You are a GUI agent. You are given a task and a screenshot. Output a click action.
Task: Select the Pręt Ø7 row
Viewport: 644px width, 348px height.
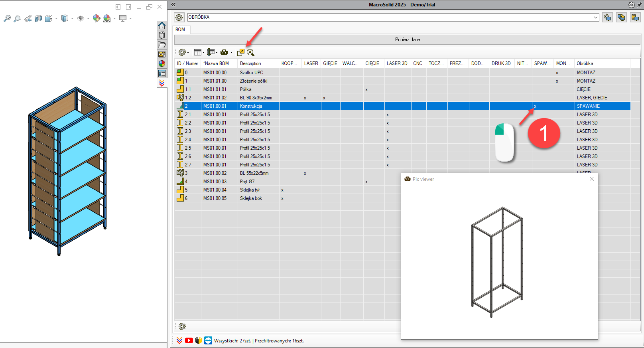pyautogui.click(x=287, y=182)
